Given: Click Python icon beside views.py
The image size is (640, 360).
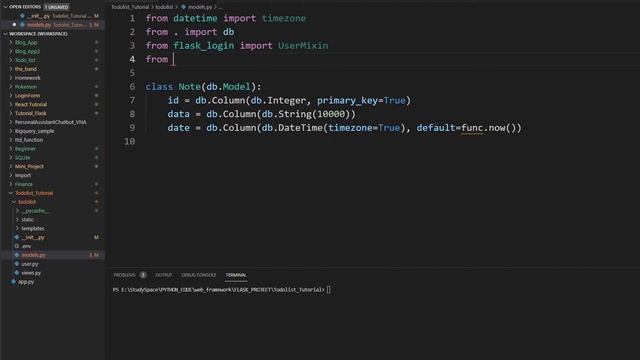Looking at the screenshot, I should point(17,273).
